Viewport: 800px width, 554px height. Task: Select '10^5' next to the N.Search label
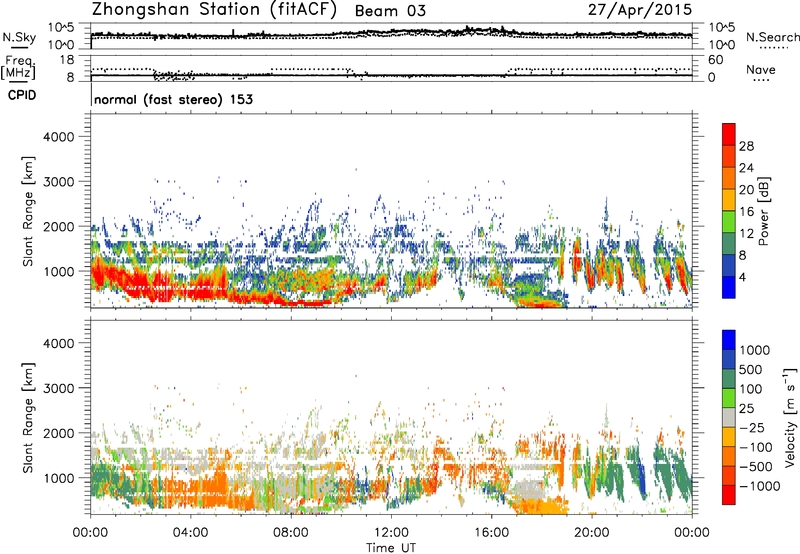pyautogui.click(x=722, y=28)
